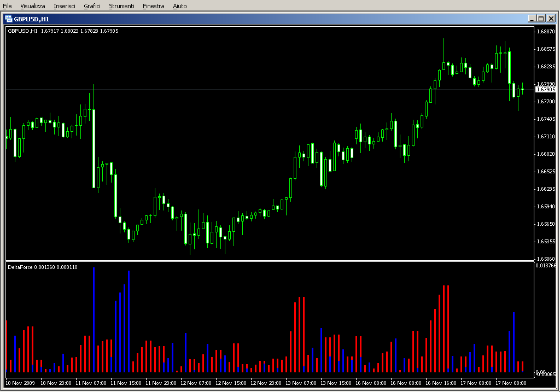Click the 1.67405 price scale value
Screen dimensions: 560x392
546,119
